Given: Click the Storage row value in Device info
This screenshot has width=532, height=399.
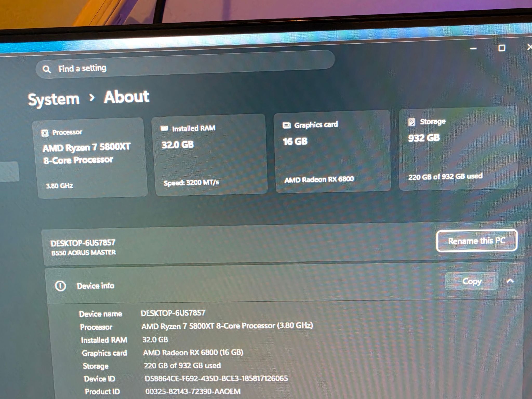Looking at the screenshot, I should [x=182, y=365].
